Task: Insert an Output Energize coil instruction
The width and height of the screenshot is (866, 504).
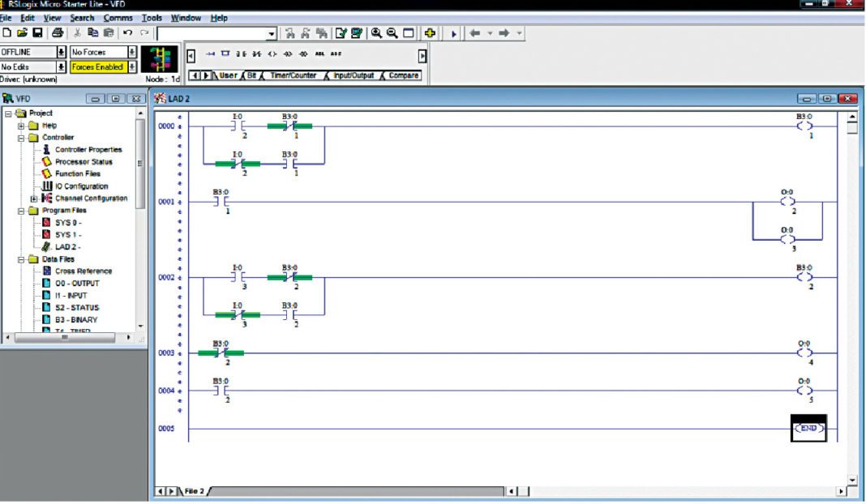Action: (272, 53)
